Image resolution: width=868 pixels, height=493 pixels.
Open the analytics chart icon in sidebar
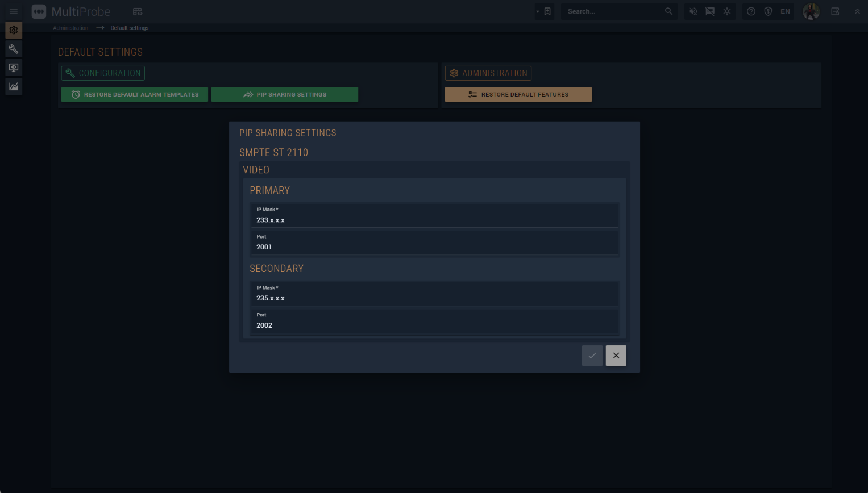coord(14,86)
